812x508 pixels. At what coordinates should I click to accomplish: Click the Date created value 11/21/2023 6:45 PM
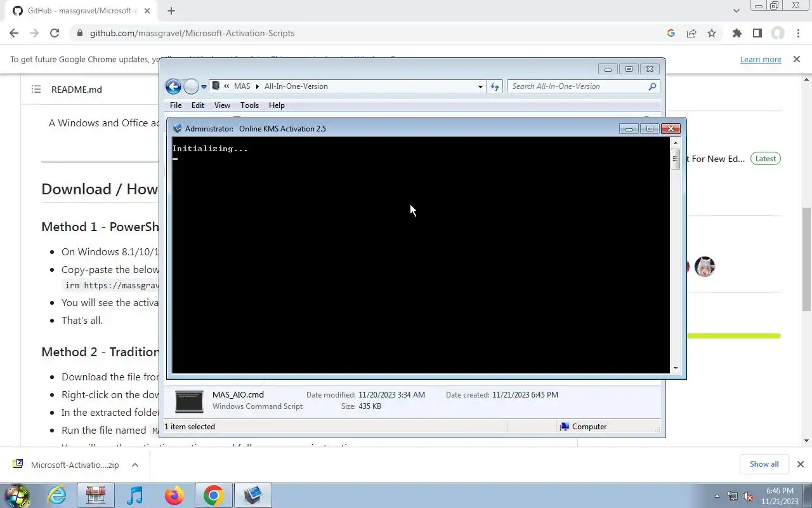tap(525, 395)
